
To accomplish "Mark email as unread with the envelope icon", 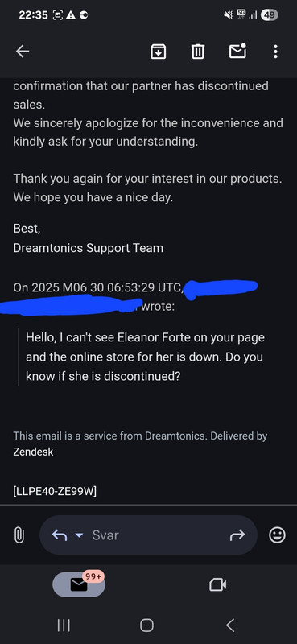I will (x=238, y=51).
